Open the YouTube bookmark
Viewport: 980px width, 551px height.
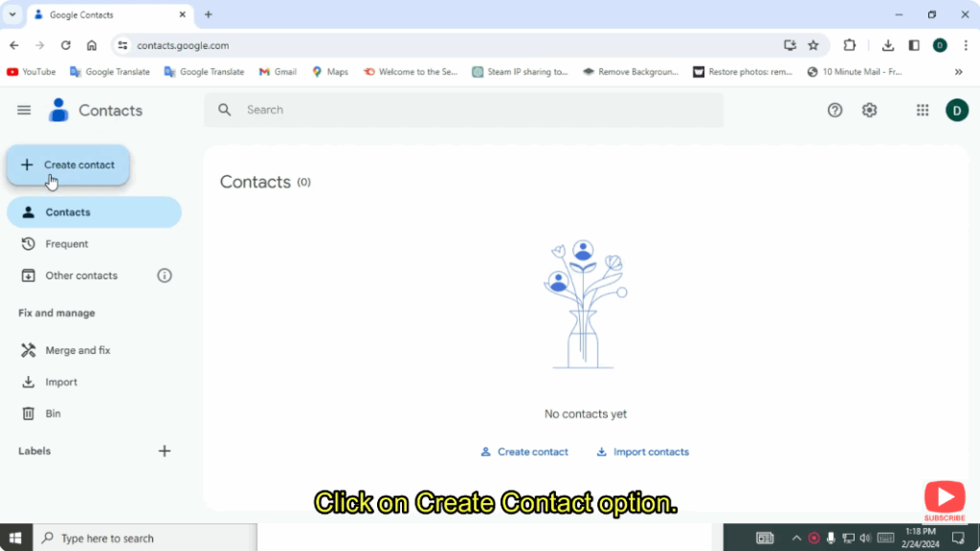(x=31, y=71)
